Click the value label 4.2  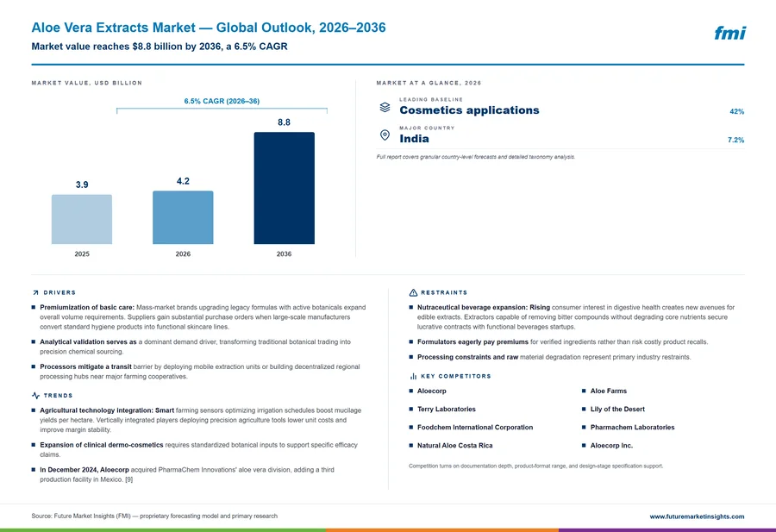(x=183, y=181)
